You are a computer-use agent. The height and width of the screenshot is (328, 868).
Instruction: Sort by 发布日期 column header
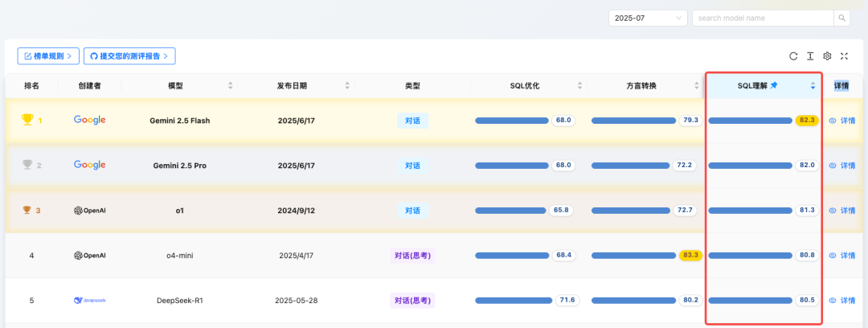(291, 85)
